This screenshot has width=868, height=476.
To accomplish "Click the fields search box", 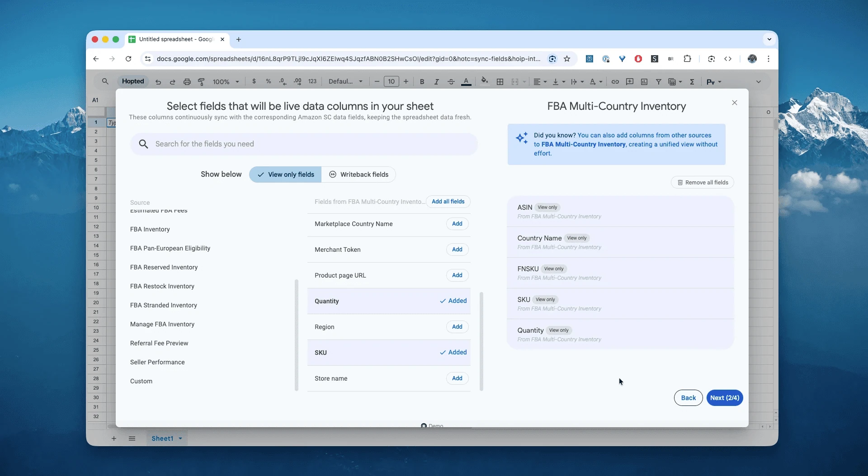I will (x=304, y=144).
